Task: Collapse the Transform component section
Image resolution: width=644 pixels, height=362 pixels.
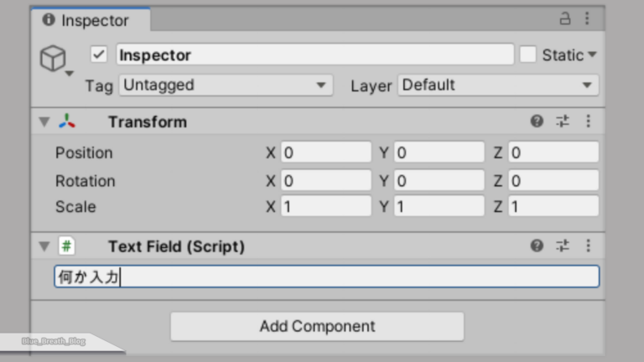Action: 44,122
